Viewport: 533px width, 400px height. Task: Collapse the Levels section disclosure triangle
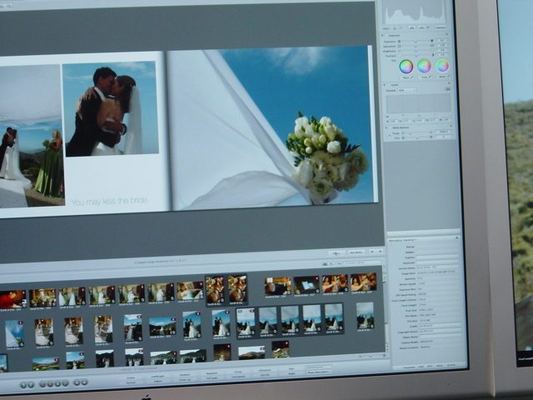(x=384, y=84)
